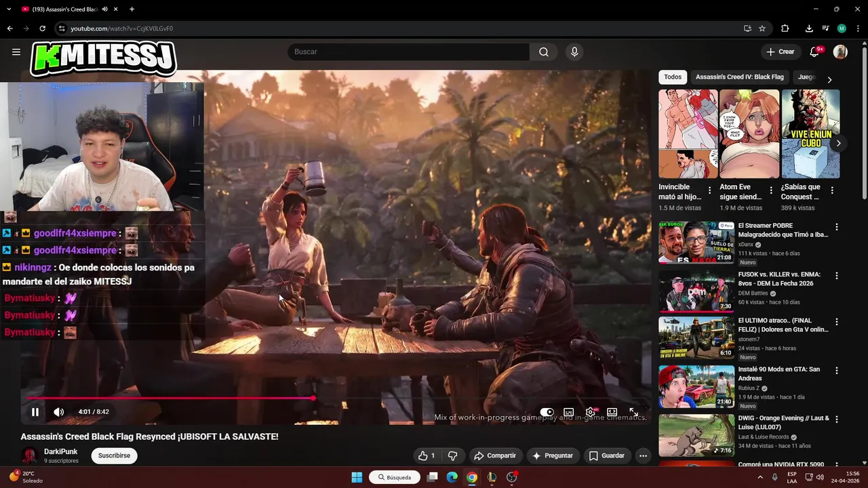Click the DarkiPunk channel avatar
This screenshot has width=868, height=488.
(29, 455)
